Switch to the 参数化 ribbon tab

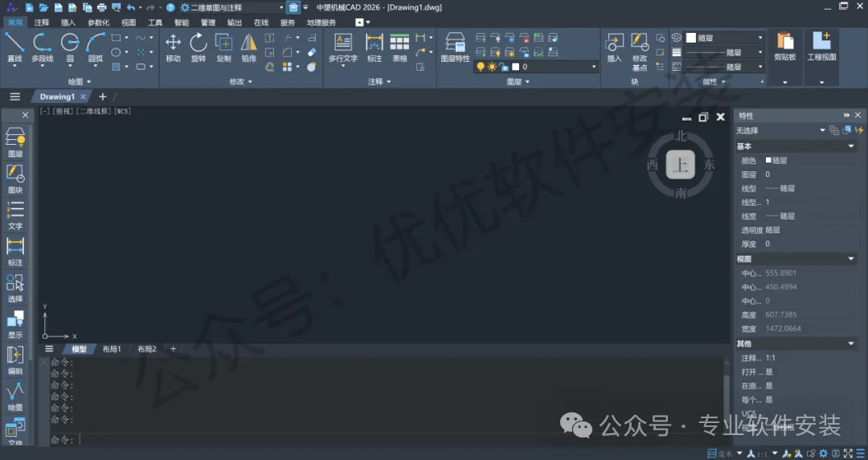[99, 23]
